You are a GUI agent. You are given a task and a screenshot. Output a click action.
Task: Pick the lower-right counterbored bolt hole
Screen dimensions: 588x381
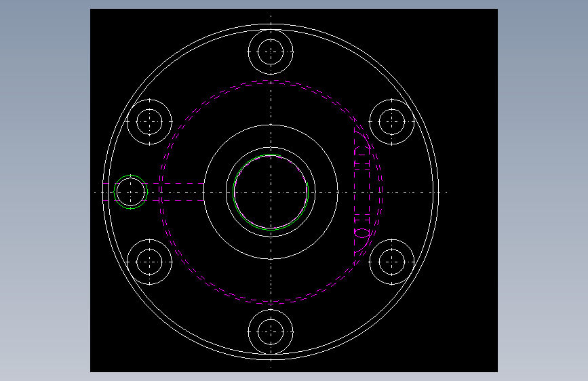click(392, 262)
